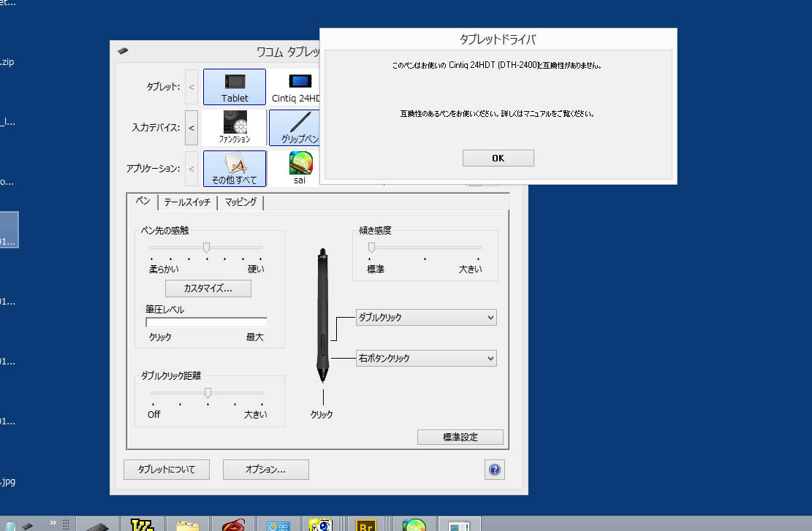Viewport: 812px width, 531px height.
Task: Open the Control Panel taskbar icon
Action: 278,524
